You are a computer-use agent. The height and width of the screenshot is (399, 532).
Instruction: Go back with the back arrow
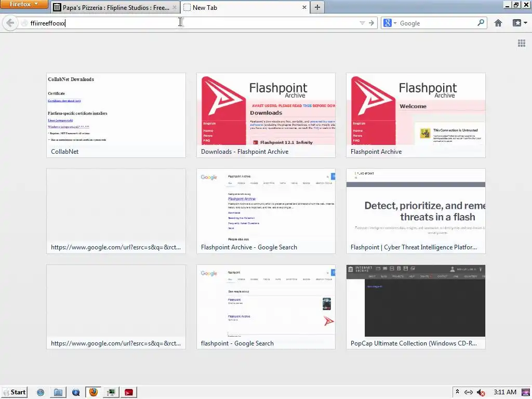click(x=10, y=23)
